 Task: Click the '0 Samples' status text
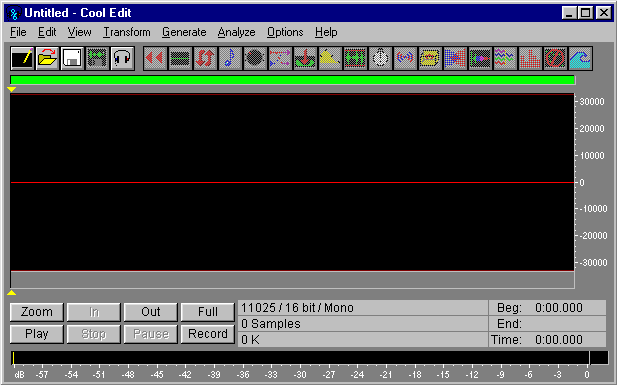pos(271,324)
